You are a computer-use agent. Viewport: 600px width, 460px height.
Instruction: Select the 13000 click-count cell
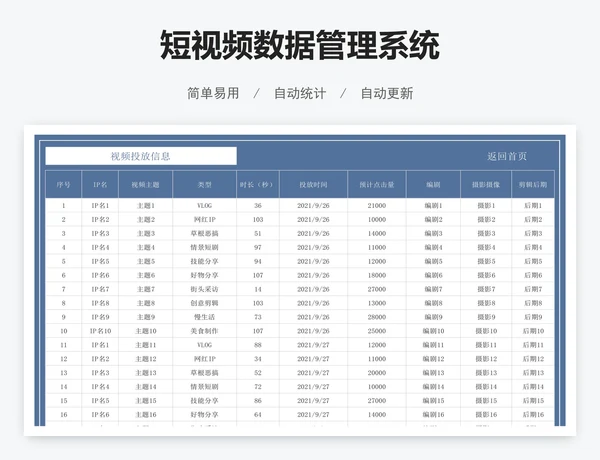point(377,303)
